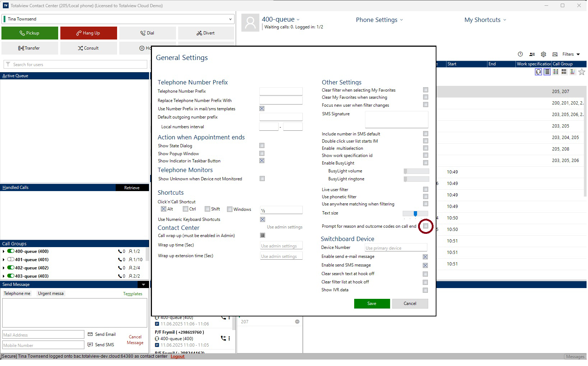This screenshot has width=588, height=366.
Task: Enable Show State Dialog checkbox
Action: [x=262, y=145]
